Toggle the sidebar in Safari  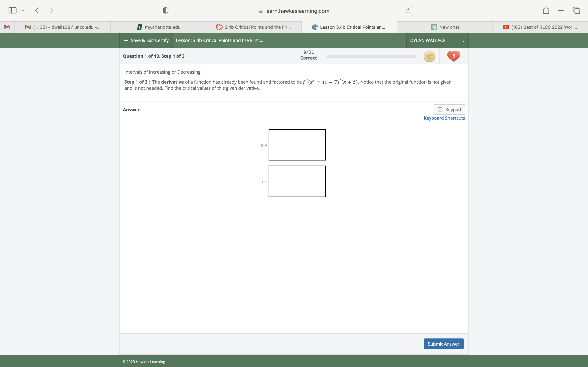coord(12,10)
